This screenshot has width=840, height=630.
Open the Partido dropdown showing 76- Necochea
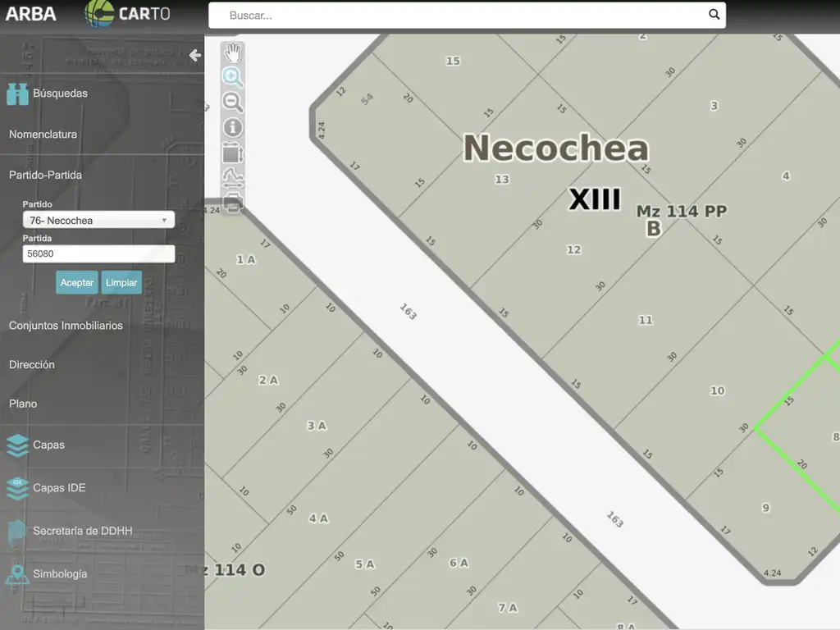point(98,221)
